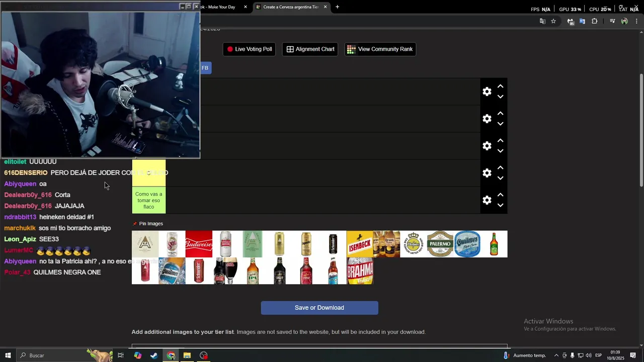Open settings gear for the third tier row
The height and width of the screenshot is (362, 644).
(x=487, y=146)
